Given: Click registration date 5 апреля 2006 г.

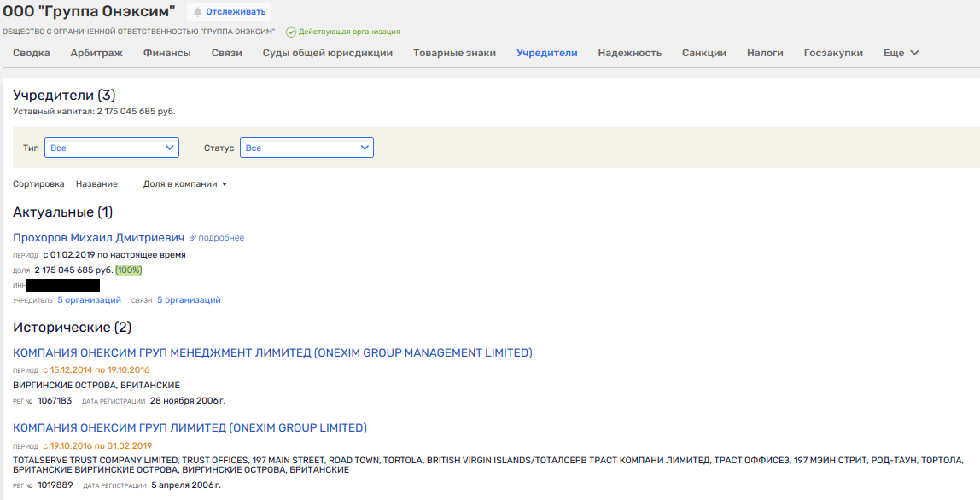Looking at the screenshot, I should point(186,485).
